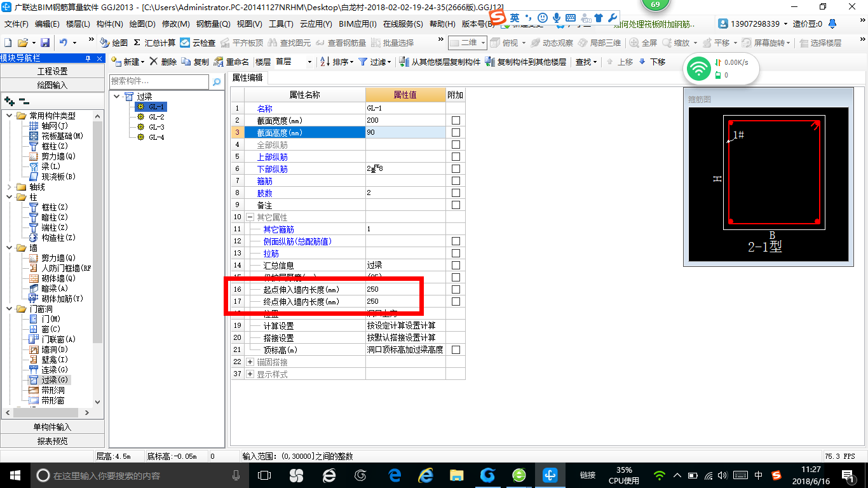Tick the 附加 checkbox for 终点伸入墙内长度

pyautogui.click(x=456, y=301)
